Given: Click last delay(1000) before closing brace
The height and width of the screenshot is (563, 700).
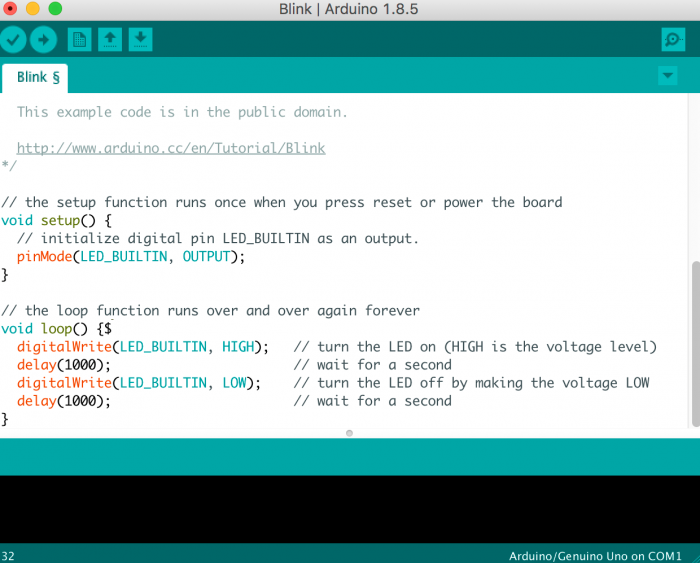Looking at the screenshot, I should (63, 401).
